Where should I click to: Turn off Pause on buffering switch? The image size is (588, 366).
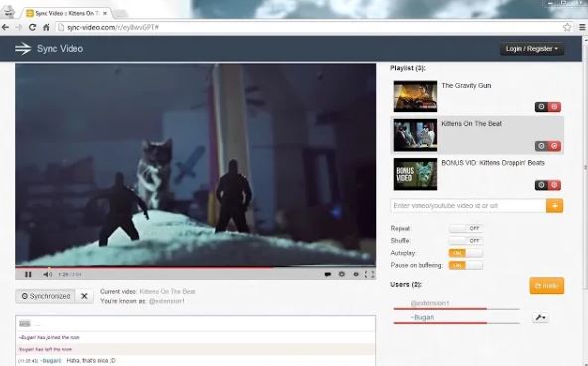tap(466, 265)
